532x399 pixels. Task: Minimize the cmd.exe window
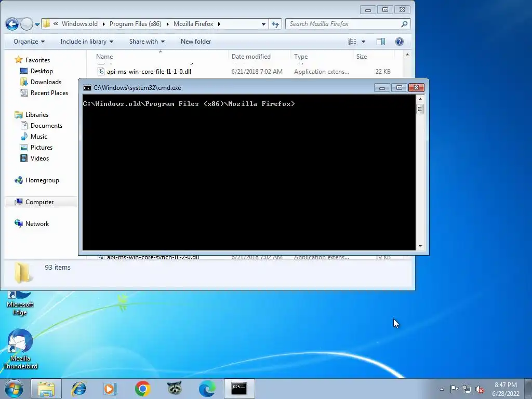[382, 88]
